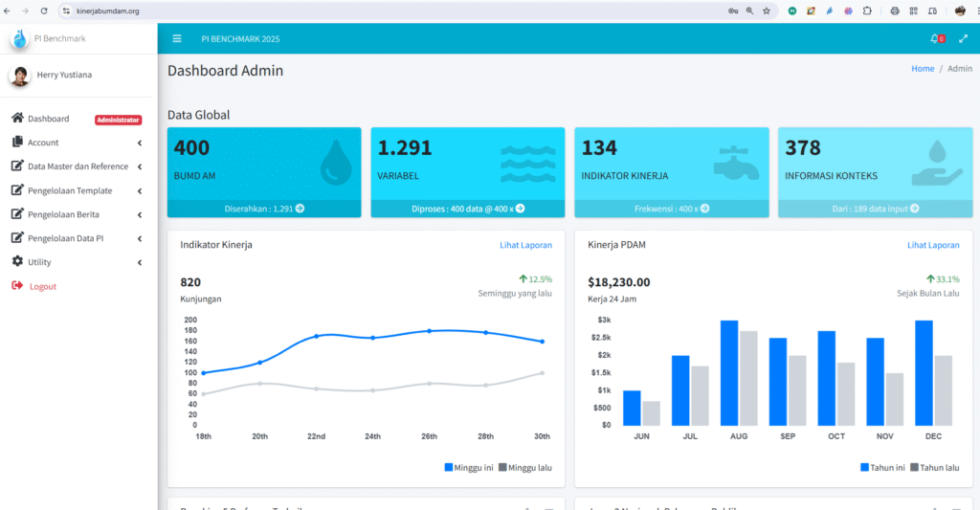Bookmark page with the star icon

767,11
